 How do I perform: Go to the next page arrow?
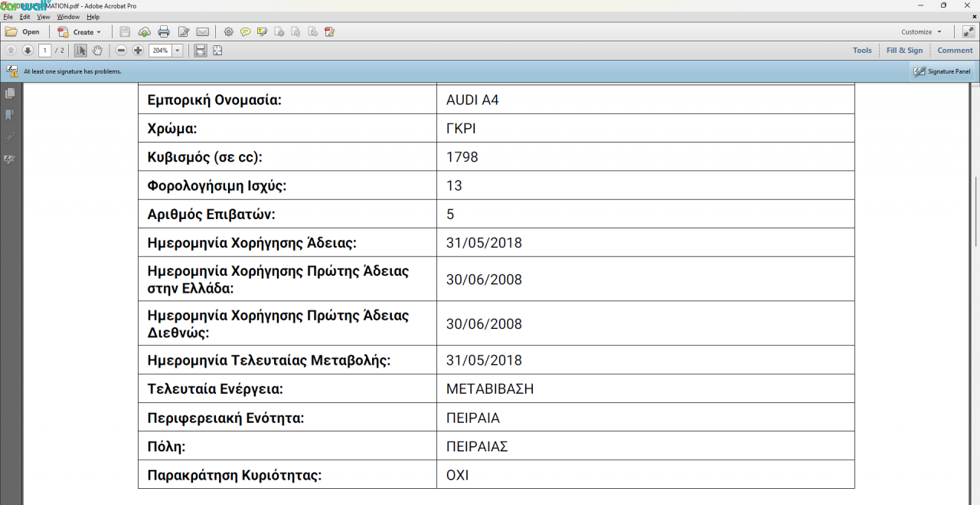[x=28, y=51]
